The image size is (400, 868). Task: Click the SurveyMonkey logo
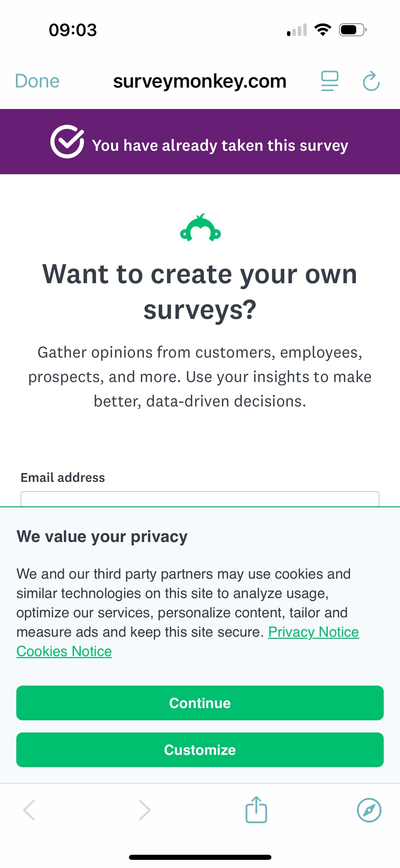(200, 227)
